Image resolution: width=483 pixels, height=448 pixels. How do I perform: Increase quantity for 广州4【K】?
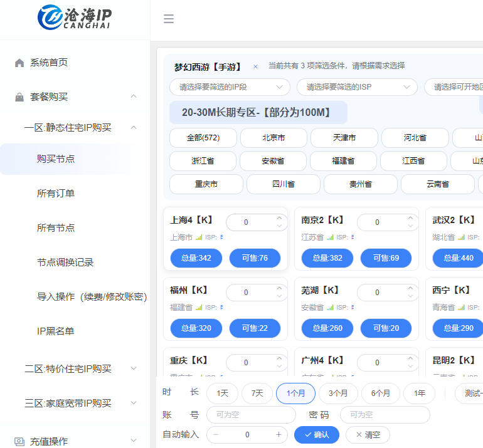pos(410,358)
